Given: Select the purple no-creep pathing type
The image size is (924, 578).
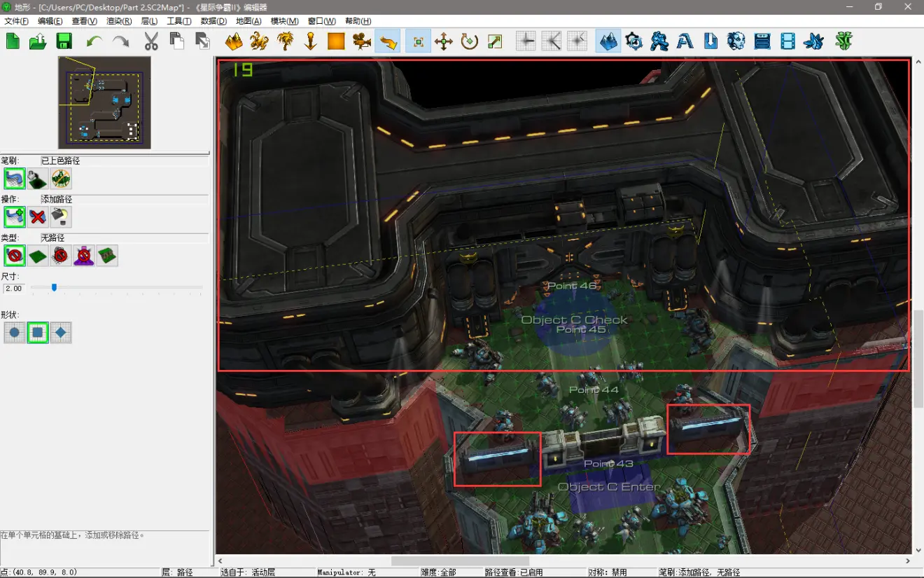Looking at the screenshot, I should click(84, 256).
